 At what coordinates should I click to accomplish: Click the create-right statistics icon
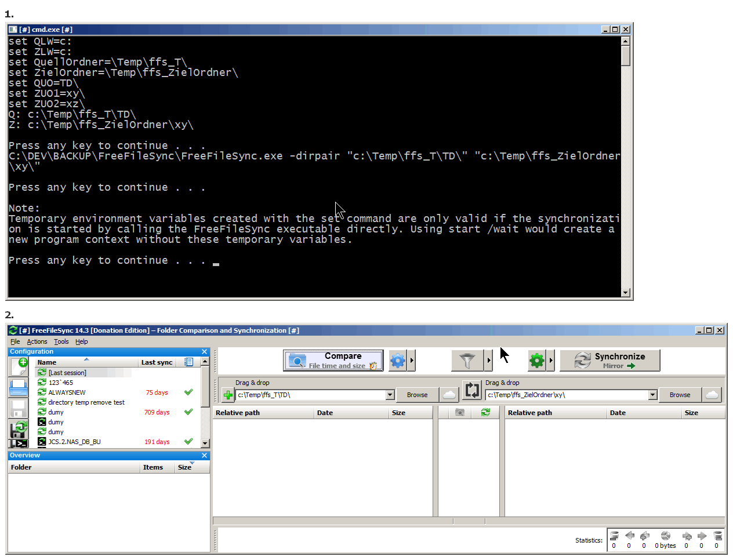[687, 536]
